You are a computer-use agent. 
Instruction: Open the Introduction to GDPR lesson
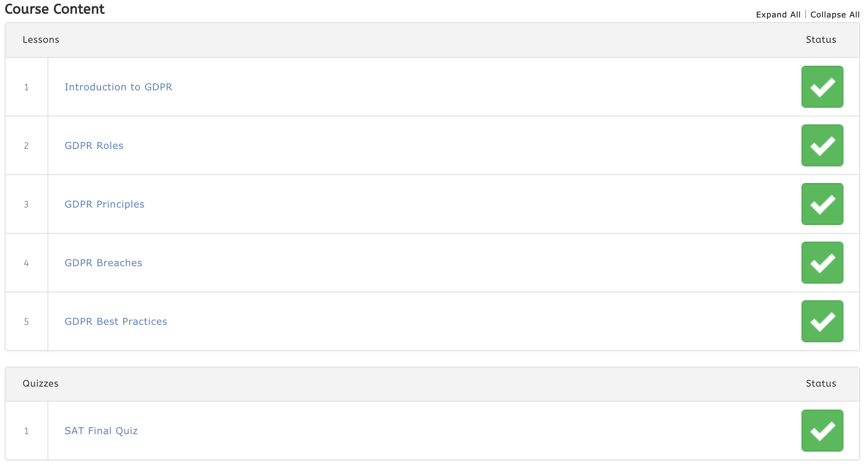coord(118,87)
